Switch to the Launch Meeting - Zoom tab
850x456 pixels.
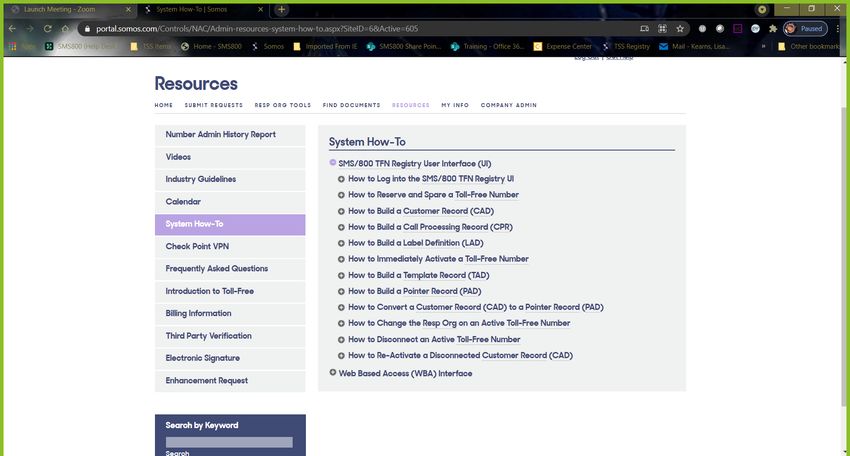click(x=68, y=9)
